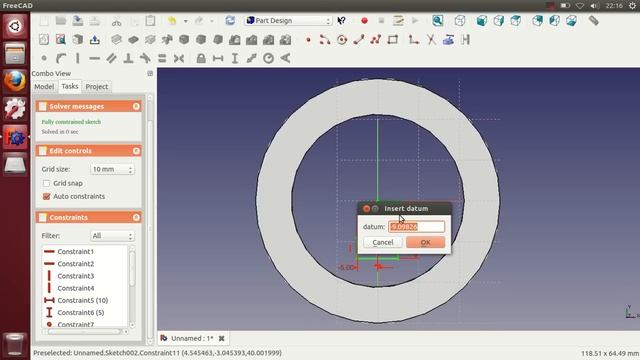Apply Angle constraint icon

(285, 58)
